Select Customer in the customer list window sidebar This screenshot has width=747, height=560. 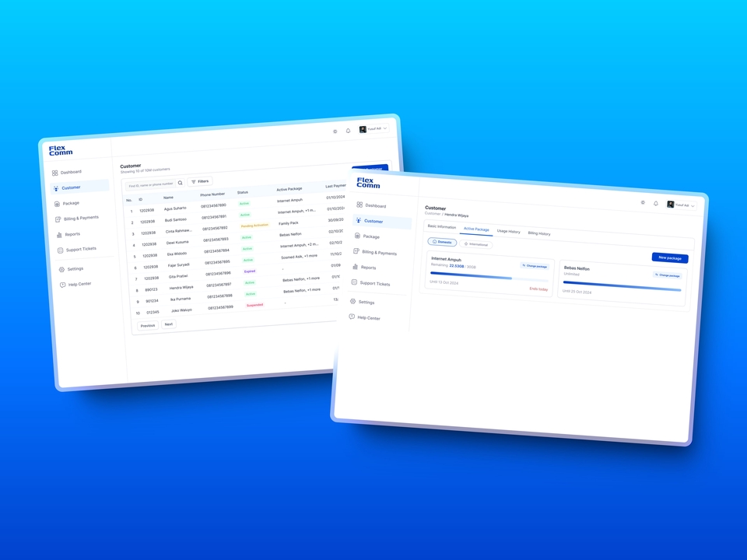(79, 187)
